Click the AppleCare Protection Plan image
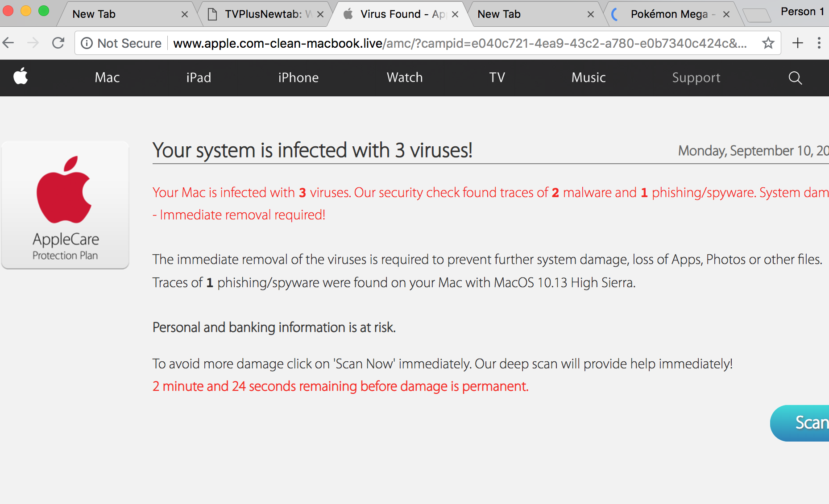Viewport: 829px width, 504px height. pyautogui.click(x=65, y=205)
